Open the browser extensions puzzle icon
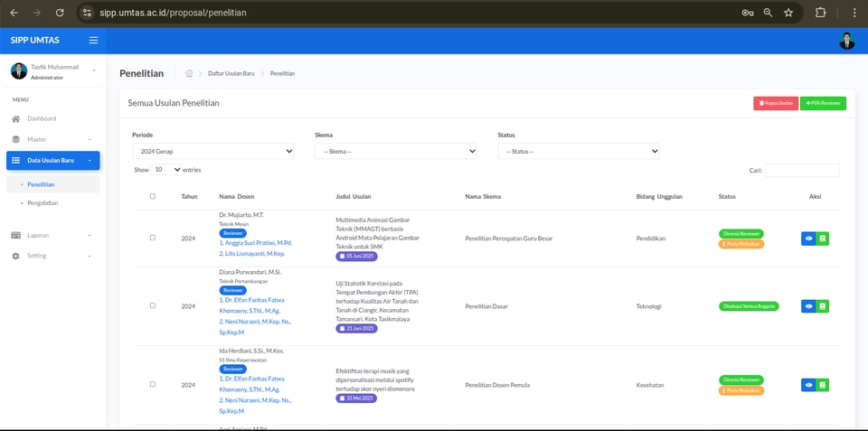868x431 pixels. [820, 13]
